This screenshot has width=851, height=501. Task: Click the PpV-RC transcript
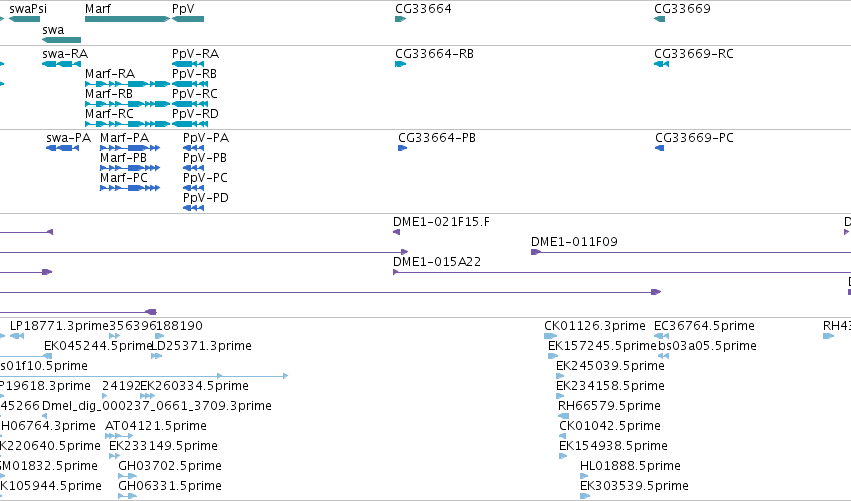190,104
